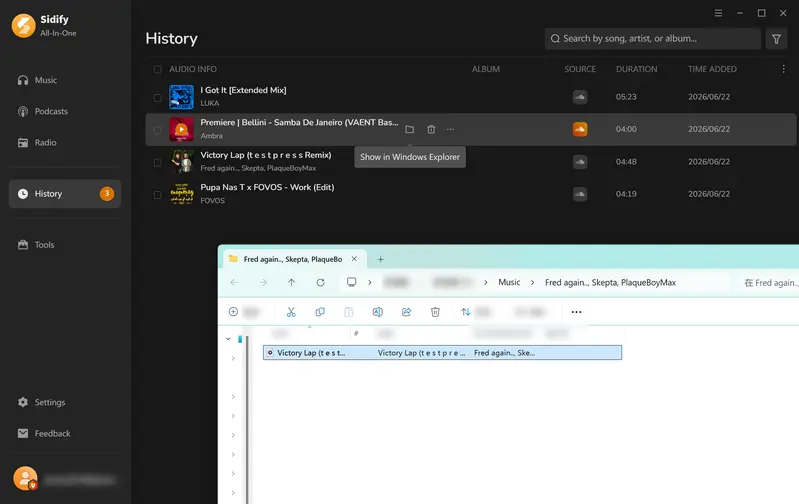Tick the checkbox for I Got It [Extended Mix]

157,97
